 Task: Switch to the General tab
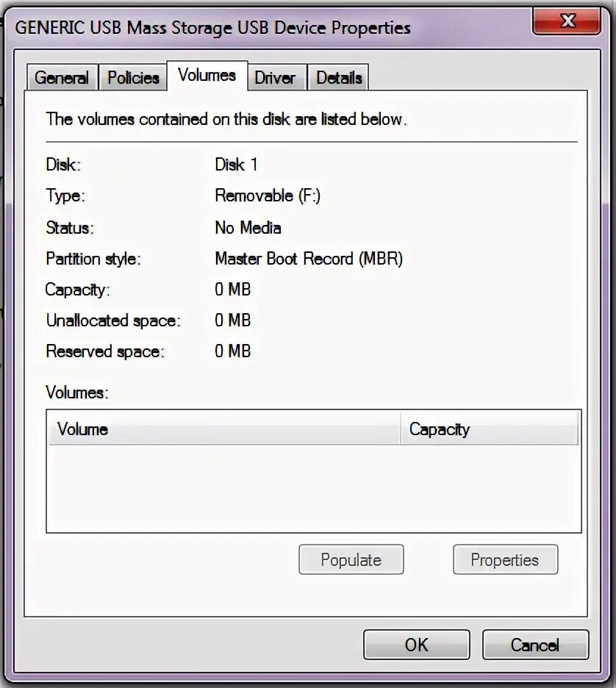point(62,76)
